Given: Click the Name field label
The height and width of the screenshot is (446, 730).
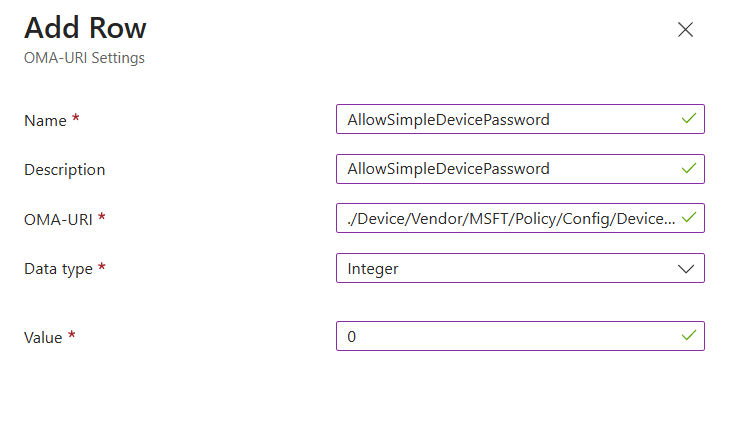Looking at the screenshot, I should [45, 120].
